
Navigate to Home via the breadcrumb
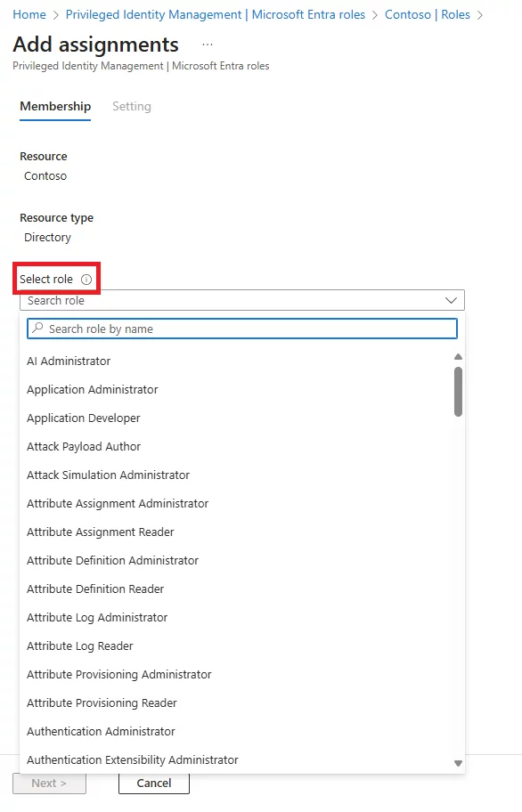click(29, 14)
